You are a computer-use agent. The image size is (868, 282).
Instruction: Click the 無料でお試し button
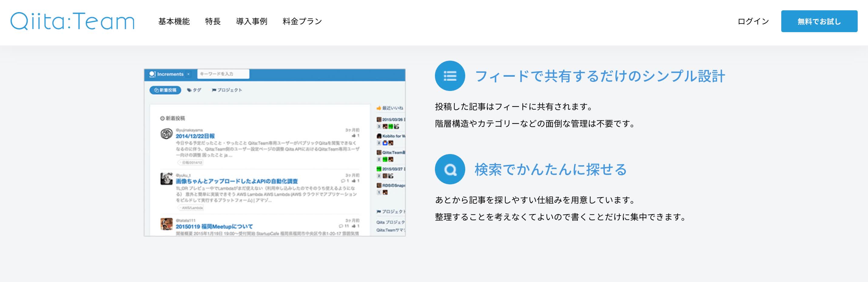pyautogui.click(x=819, y=21)
